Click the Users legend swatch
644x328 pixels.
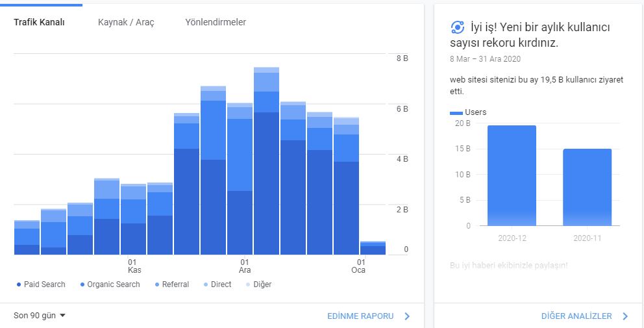click(456, 112)
